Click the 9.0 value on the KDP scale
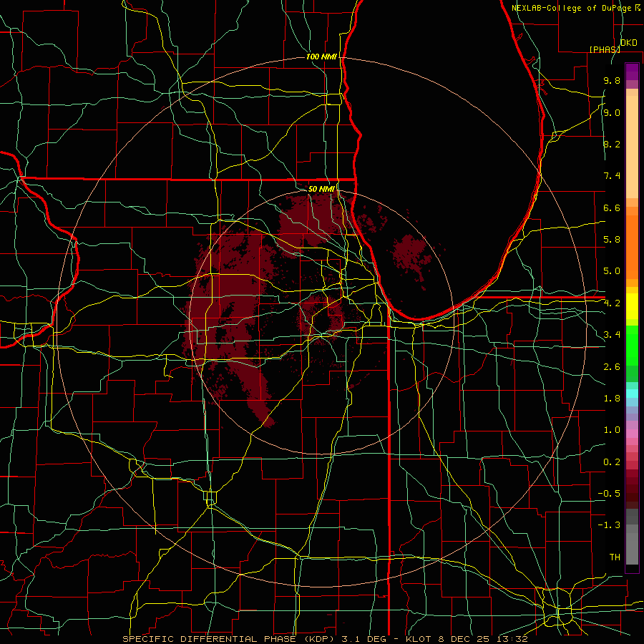Screen dimensions: 644x644 [x=612, y=112]
